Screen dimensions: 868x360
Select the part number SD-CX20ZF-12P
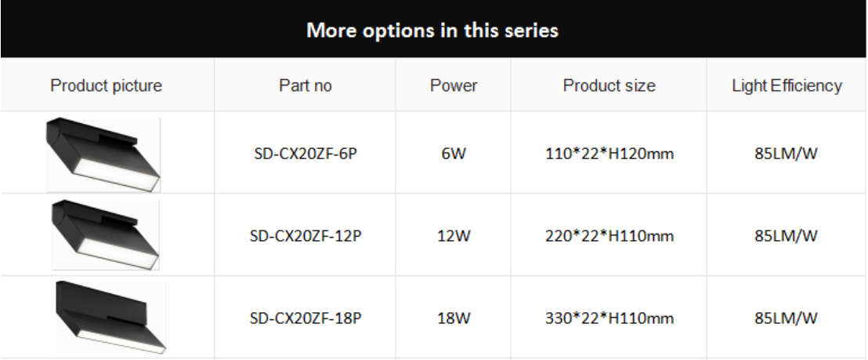[x=306, y=236]
